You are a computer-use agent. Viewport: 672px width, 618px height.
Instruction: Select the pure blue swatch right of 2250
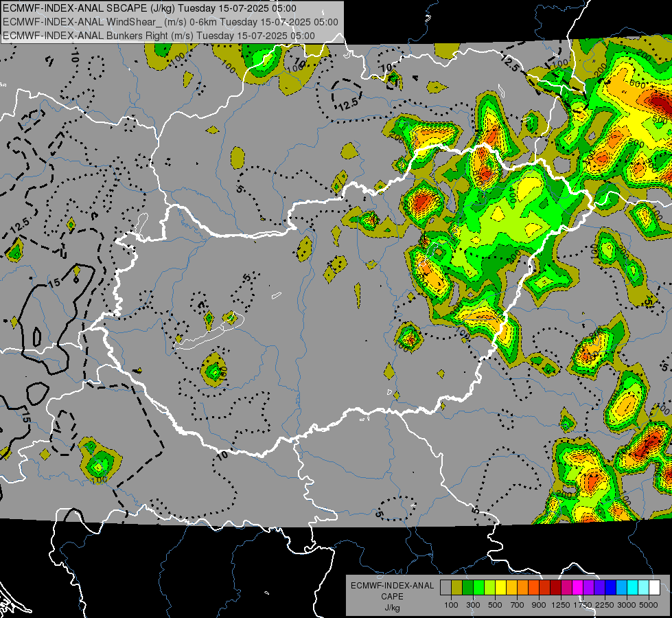click(611, 587)
